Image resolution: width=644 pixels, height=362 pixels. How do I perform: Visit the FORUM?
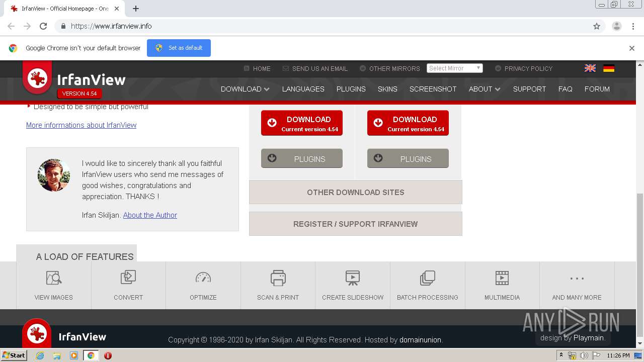click(597, 89)
